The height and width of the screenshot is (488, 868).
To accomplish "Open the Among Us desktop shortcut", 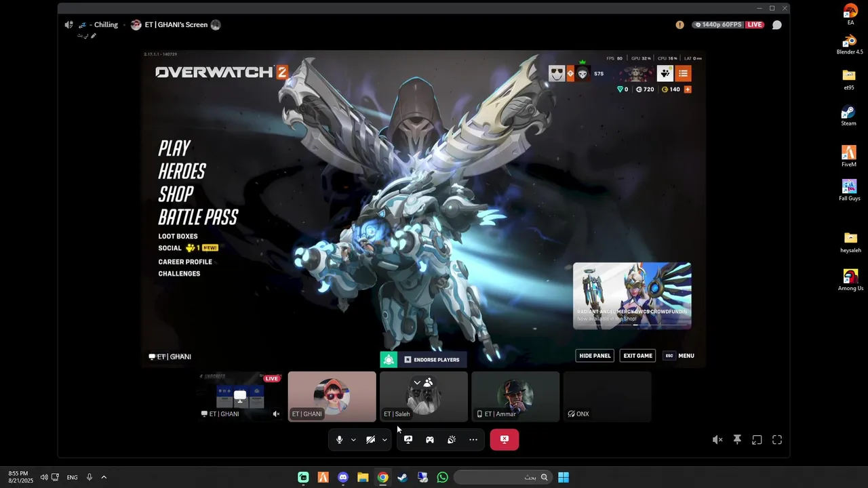I will coord(850,281).
